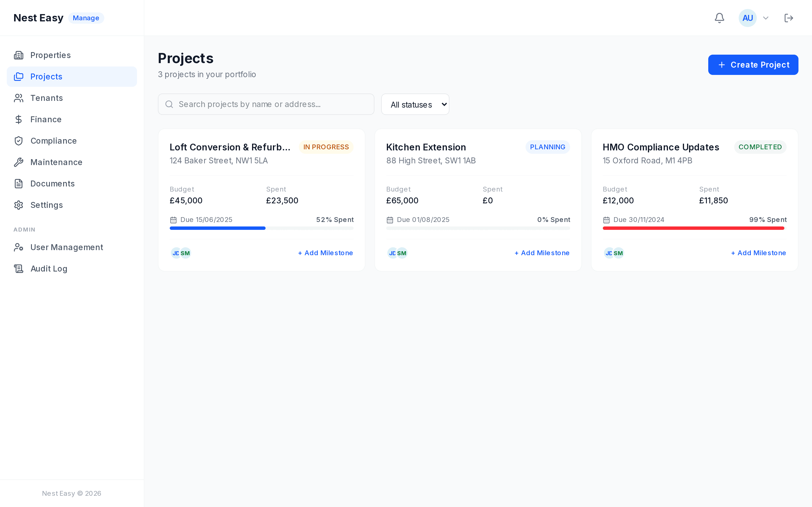Open the Maintenance wrench icon
The height and width of the screenshot is (507, 812).
pyautogui.click(x=18, y=162)
